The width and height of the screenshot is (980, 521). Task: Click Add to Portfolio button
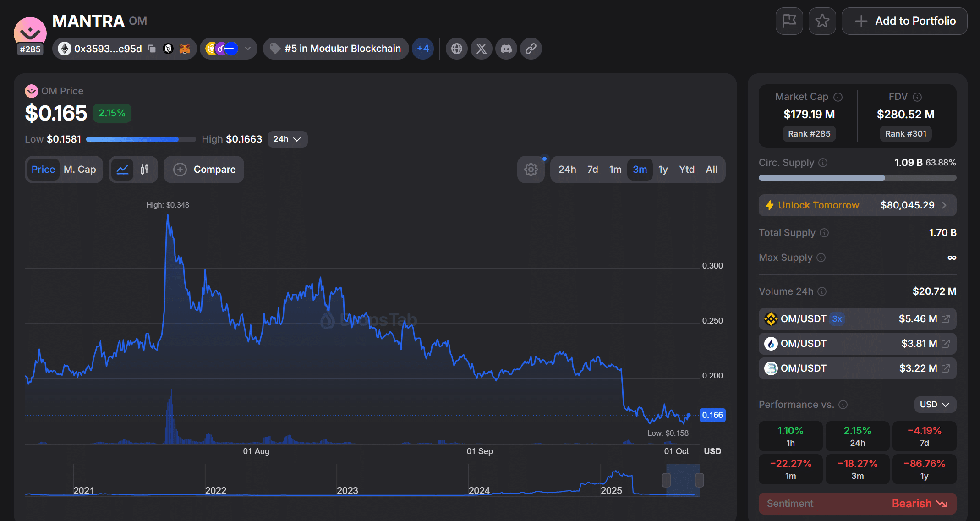click(x=904, y=21)
